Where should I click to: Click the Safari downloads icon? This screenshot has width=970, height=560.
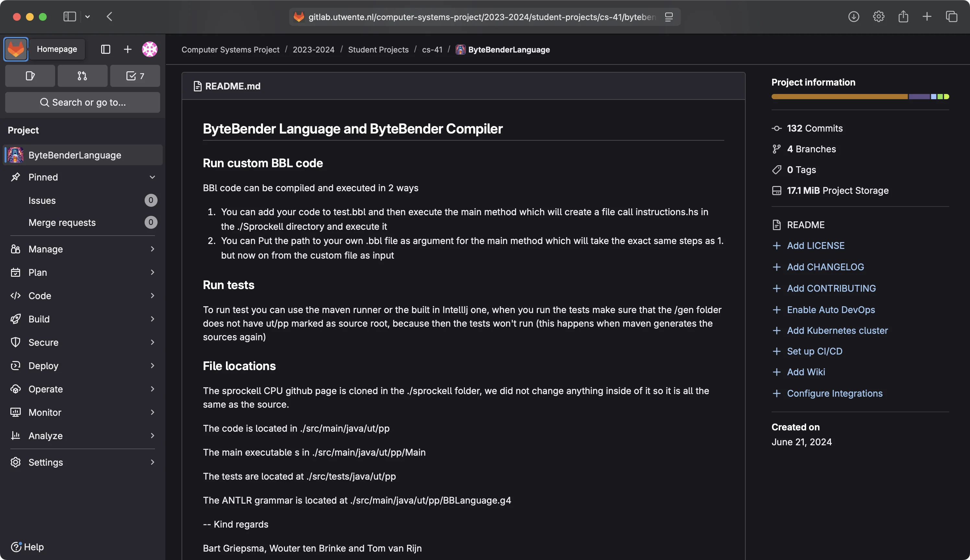point(853,17)
